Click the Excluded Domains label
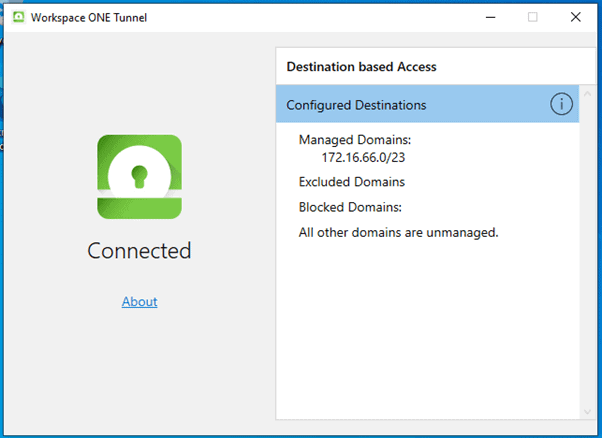602x438 pixels. click(352, 182)
